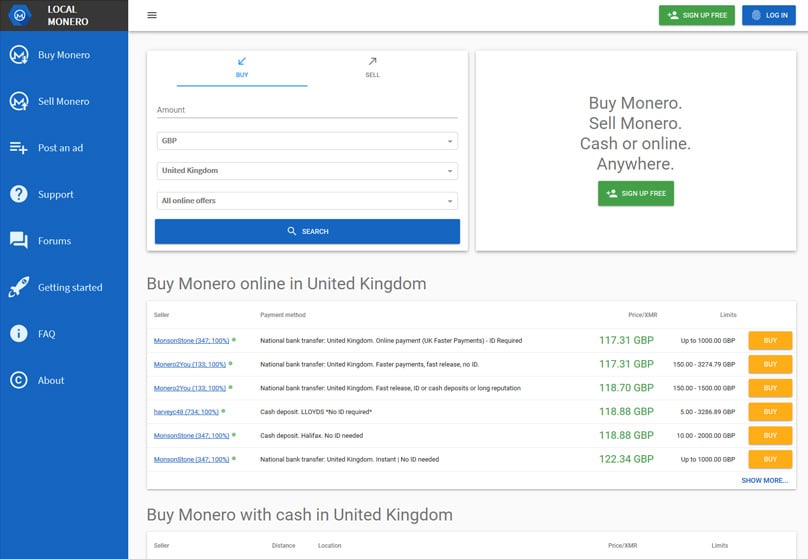Switch to the BUY tab
Image resolution: width=808 pixels, height=559 pixels.
(242, 68)
